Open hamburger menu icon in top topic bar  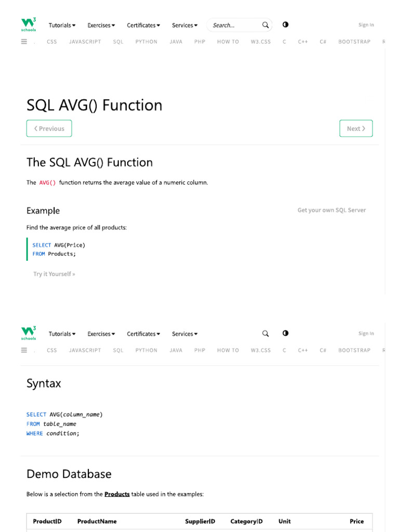[24, 42]
